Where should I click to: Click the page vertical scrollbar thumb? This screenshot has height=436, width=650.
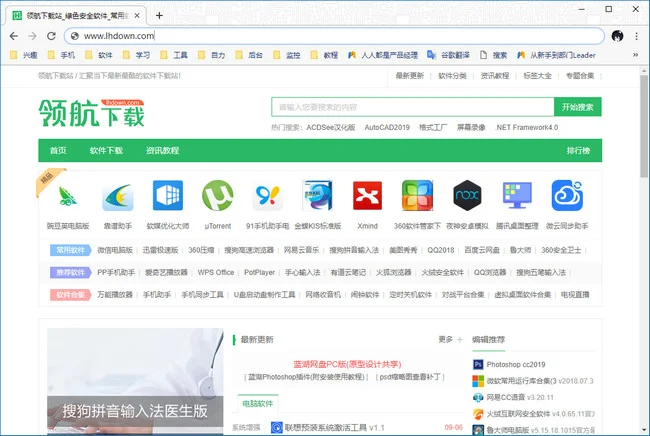643,126
